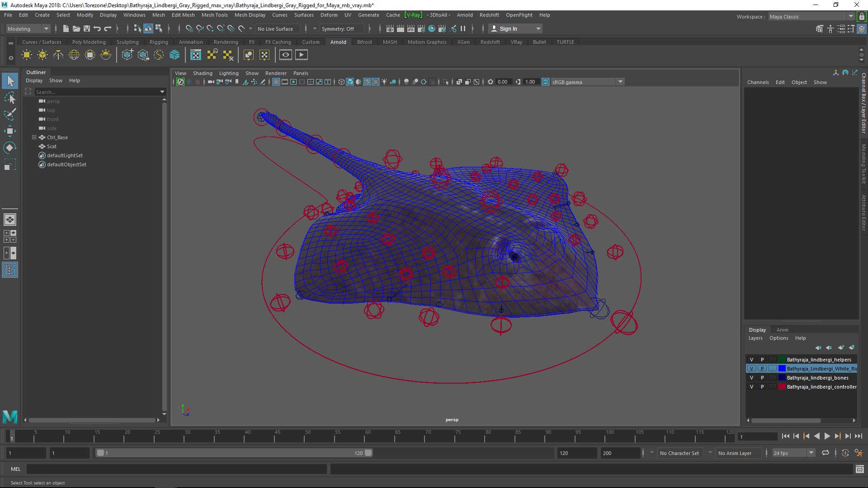
Task: Choose the Move tool in toolbox
Action: pos(10,131)
